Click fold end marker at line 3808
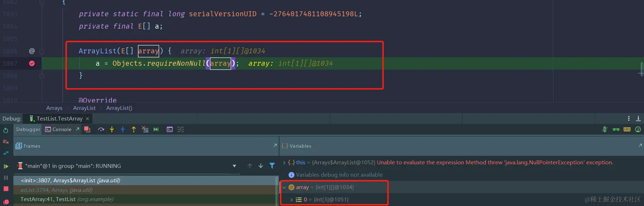 pos(42,76)
